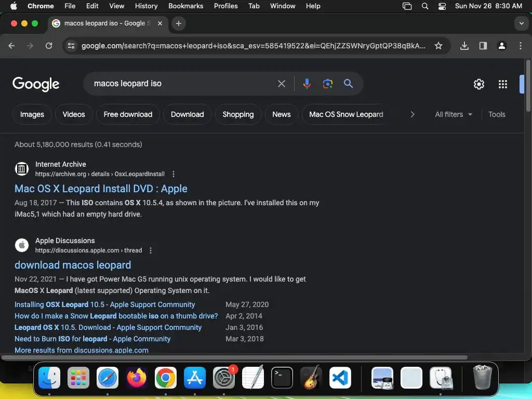Select the News filter chip
532x399 pixels.
tap(281, 114)
